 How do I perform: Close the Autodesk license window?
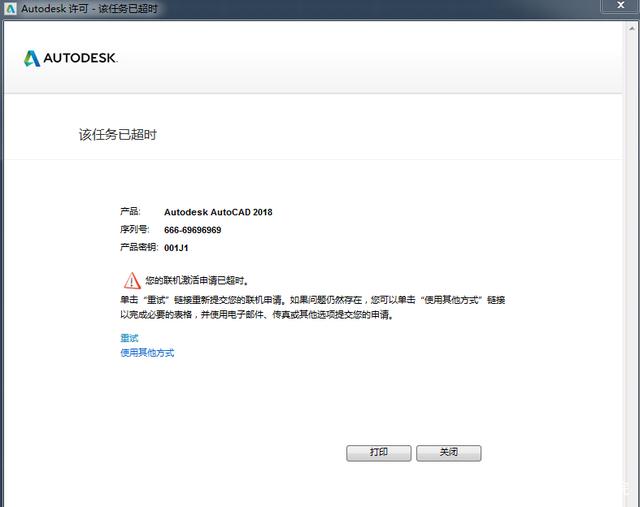pyautogui.click(x=620, y=5)
